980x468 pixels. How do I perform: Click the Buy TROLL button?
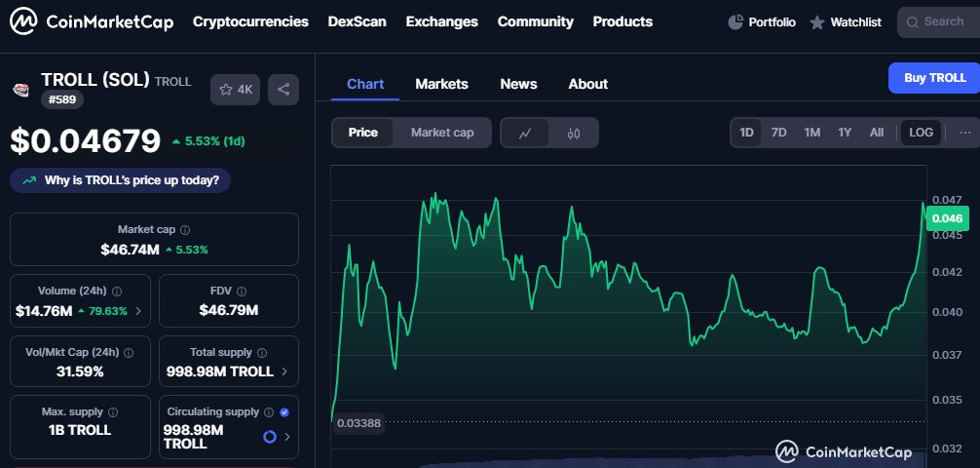click(934, 78)
